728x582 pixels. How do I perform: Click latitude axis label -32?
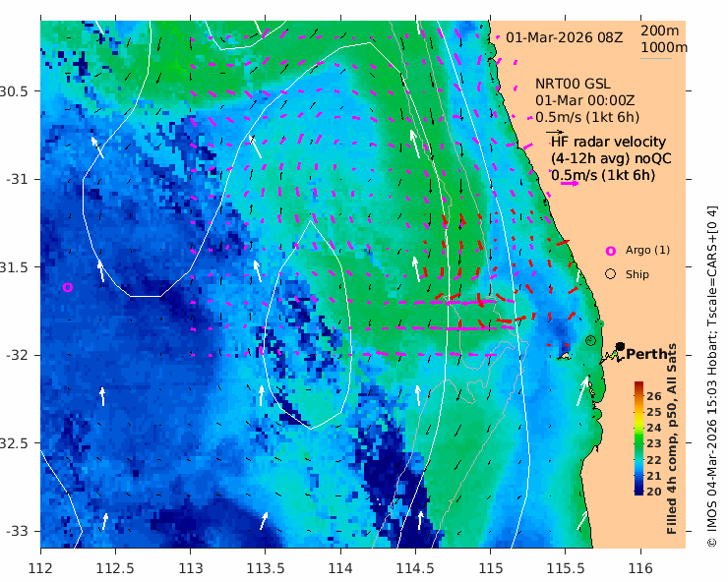(x=17, y=355)
